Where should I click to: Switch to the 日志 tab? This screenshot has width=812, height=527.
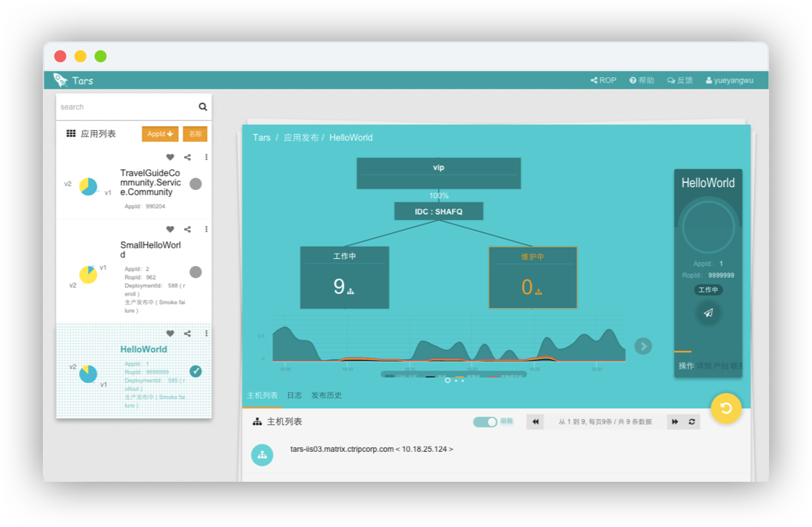tap(294, 396)
